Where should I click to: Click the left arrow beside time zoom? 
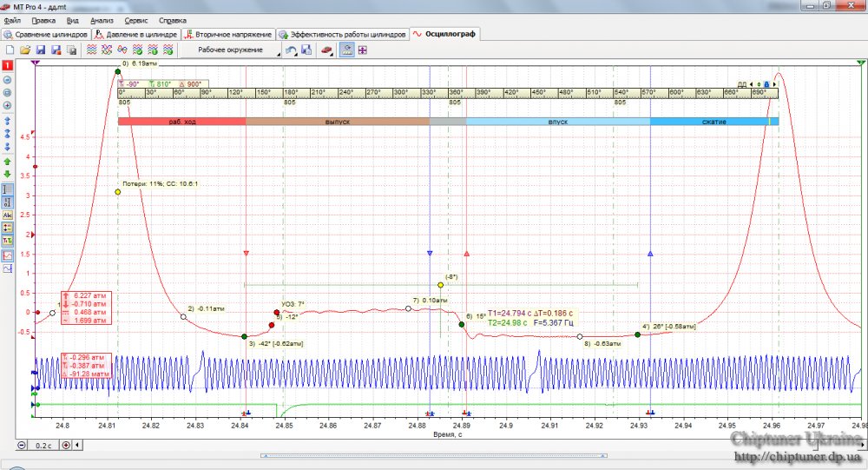click(x=77, y=445)
